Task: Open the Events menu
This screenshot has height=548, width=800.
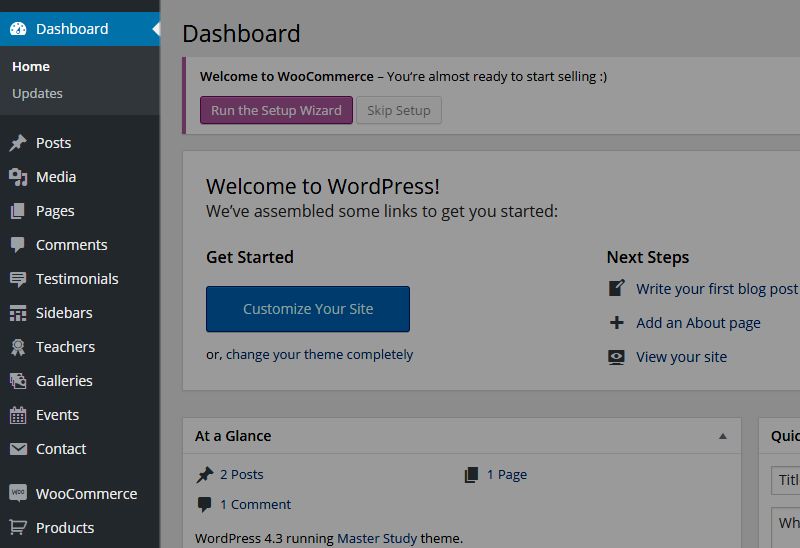Action: pos(80,415)
